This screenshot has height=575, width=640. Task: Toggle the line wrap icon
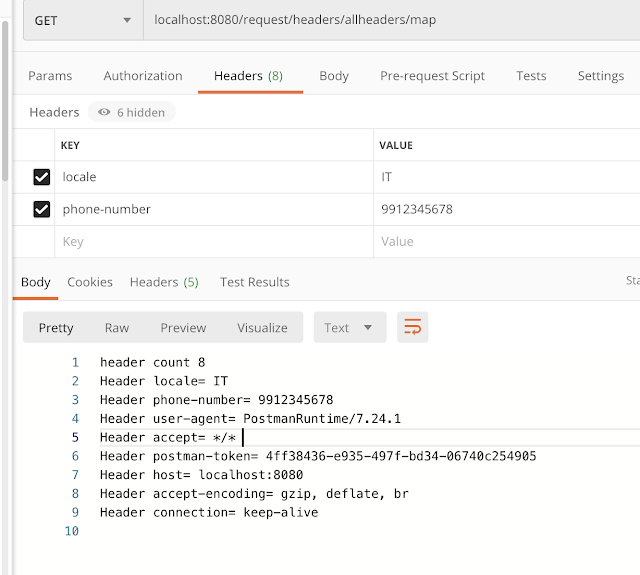pos(413,327)
